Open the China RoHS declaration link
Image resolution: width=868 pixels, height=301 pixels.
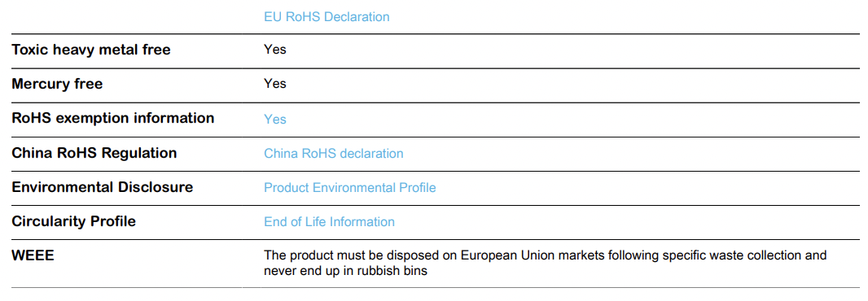tap(333, 153)
